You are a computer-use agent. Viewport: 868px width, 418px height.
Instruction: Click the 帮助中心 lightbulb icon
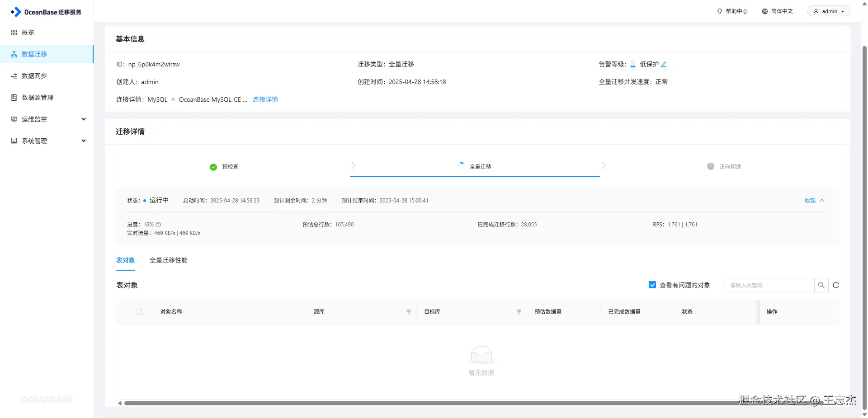point(720,11)
